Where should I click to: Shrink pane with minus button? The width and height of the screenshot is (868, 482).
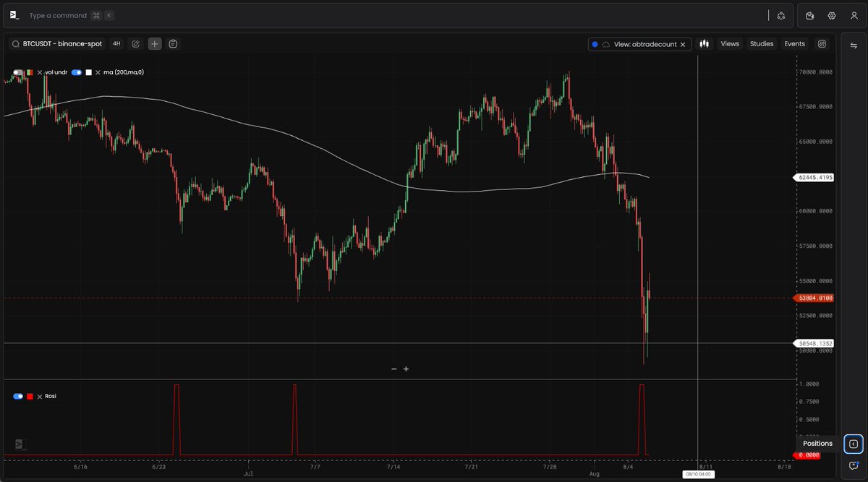coord(394,369)
